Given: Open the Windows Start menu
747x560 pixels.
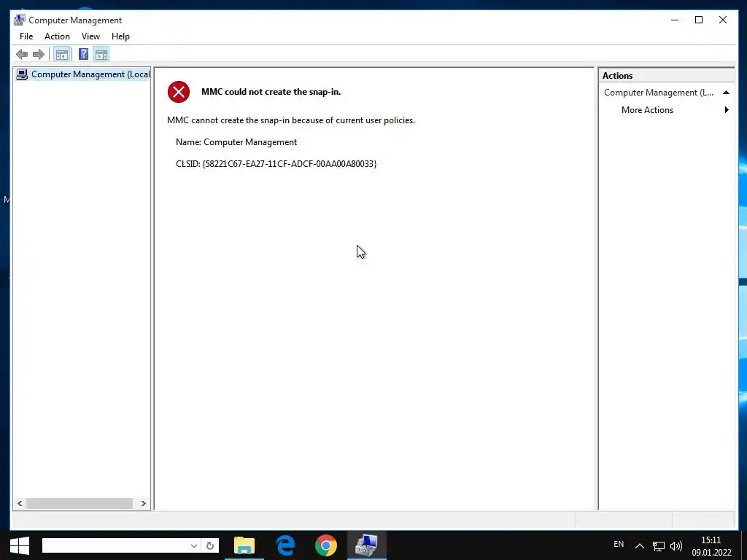Looking at the screenshot, I should (20, 545).
